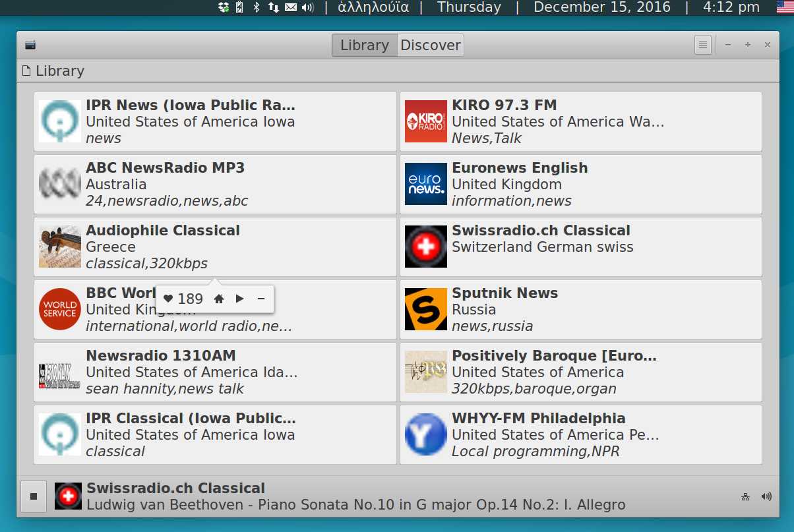Click the WHYY-FM blue Y logo
The height and width of the screenshot is (532, 794).
(426, 434)
